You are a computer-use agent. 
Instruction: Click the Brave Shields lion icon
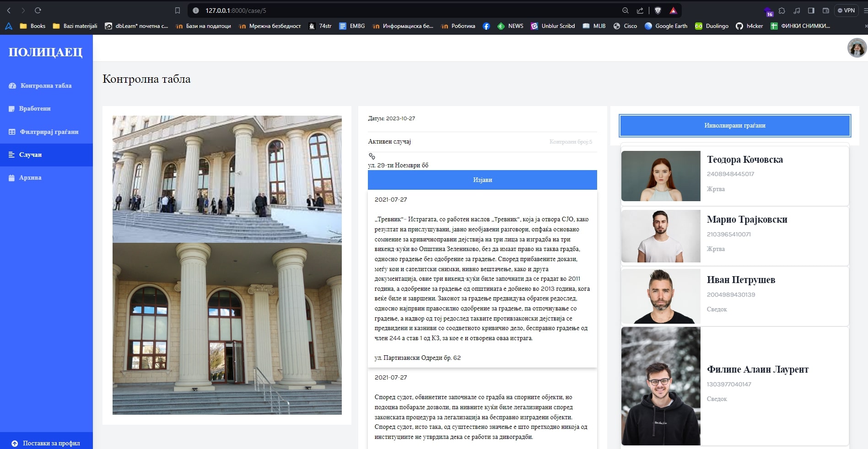[658, 11]
